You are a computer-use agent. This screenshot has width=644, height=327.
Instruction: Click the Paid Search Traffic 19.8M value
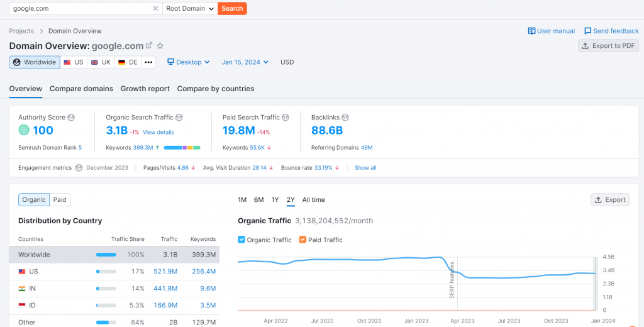tap(238, 131)
